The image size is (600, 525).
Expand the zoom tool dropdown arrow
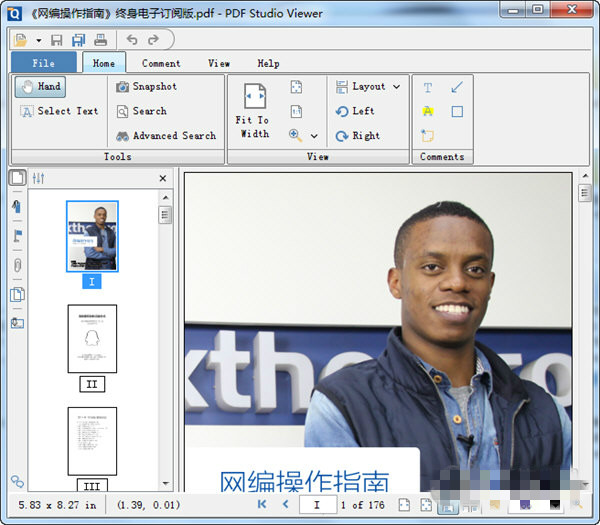tap(314, 136)
